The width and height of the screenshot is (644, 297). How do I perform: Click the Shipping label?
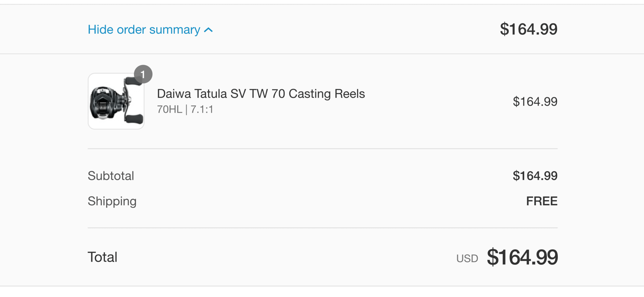click(x=112, y=201)
